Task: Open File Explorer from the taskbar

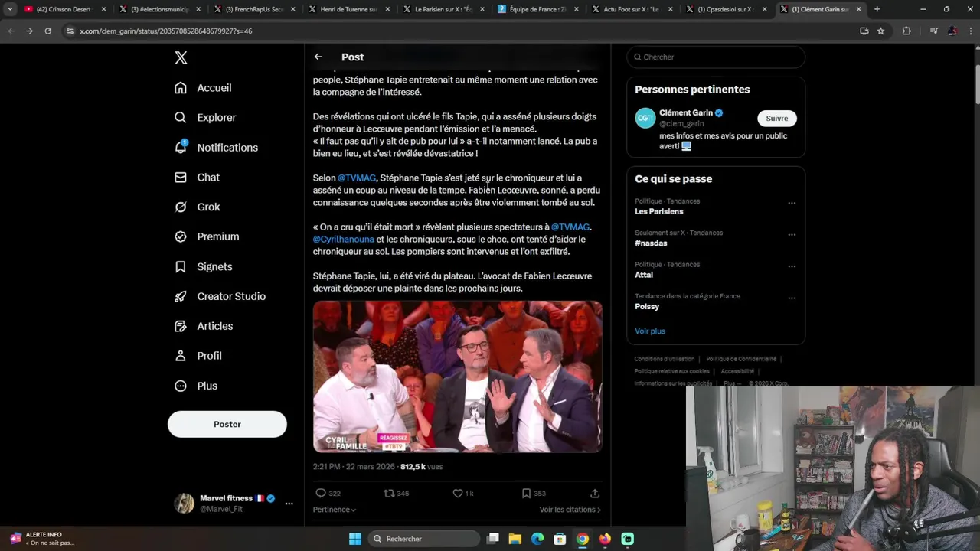Action: pyautogui.click(x=515, y=539)
